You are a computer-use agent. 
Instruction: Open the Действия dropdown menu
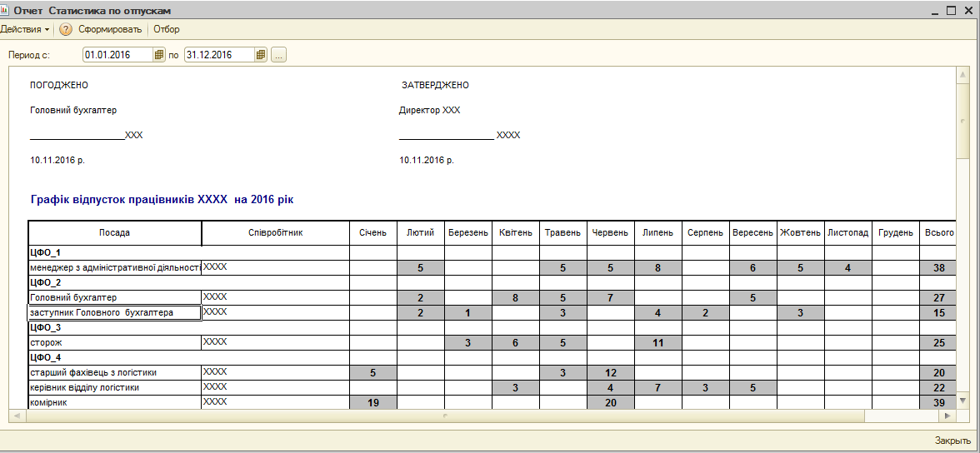pos(24,29)
